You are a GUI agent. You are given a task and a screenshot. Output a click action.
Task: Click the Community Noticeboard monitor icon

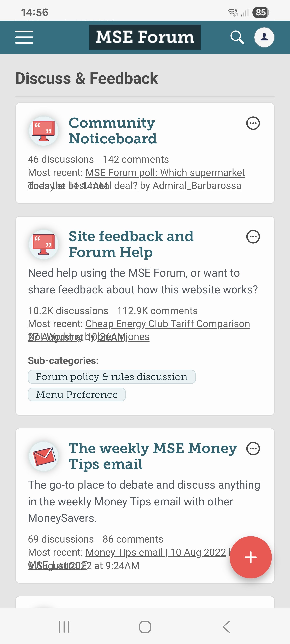pos(44,131)
